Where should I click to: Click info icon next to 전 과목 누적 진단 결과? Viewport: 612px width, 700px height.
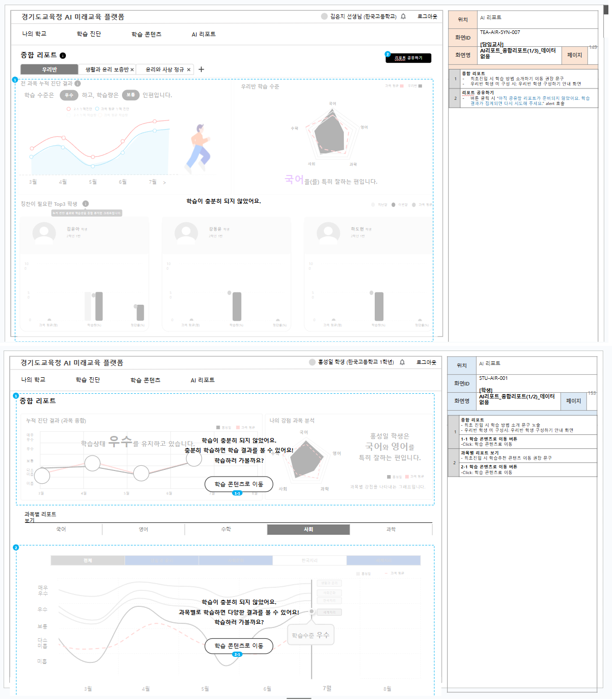click(x=78, y=83)
